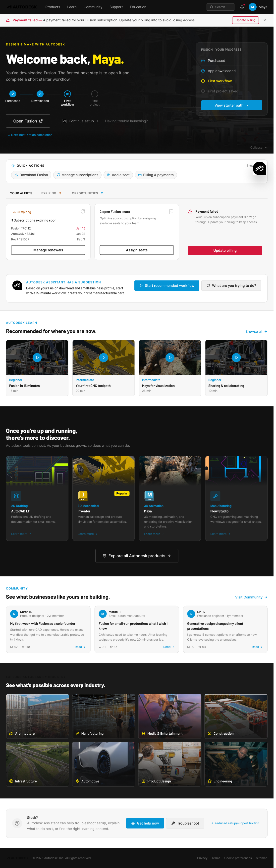Start recommended workflow

pos(167,285)
